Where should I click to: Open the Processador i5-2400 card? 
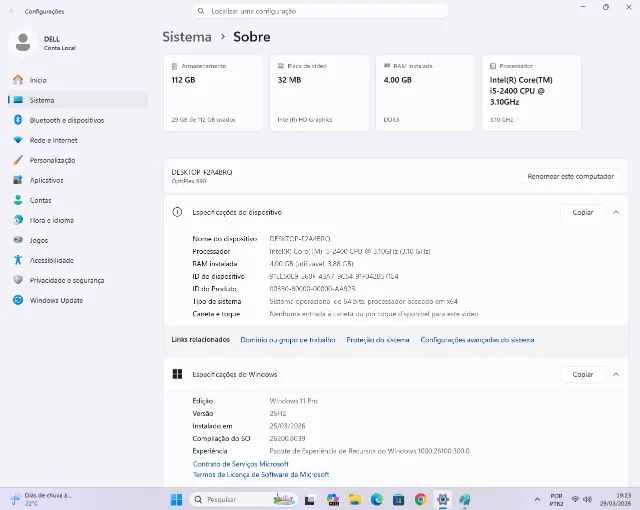click(x=531, y=93)
